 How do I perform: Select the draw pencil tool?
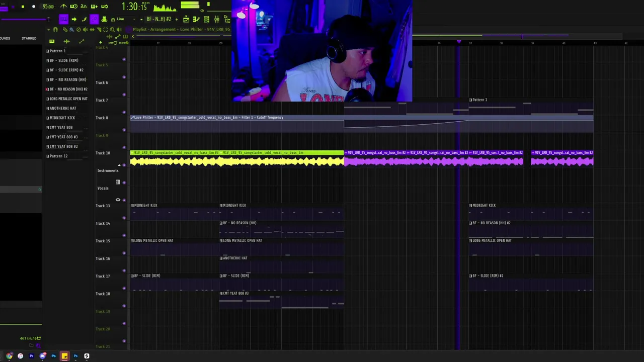pyautogui.click(x=65, y=29)
